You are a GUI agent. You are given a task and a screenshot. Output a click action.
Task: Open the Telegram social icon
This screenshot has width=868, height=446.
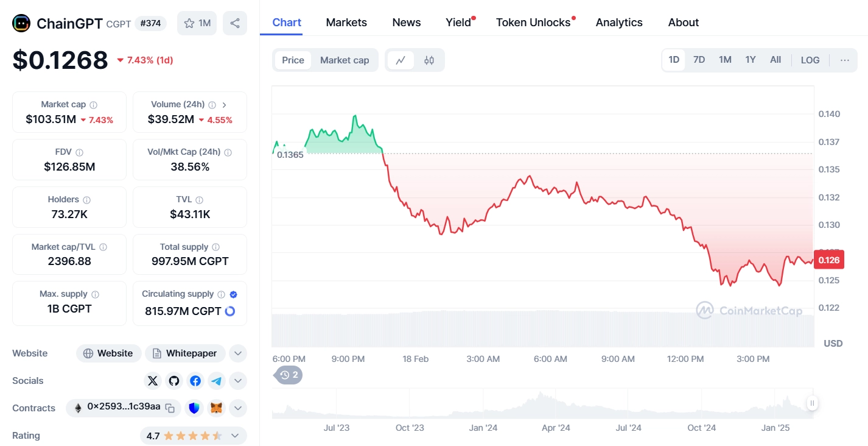tap(217, 381)
